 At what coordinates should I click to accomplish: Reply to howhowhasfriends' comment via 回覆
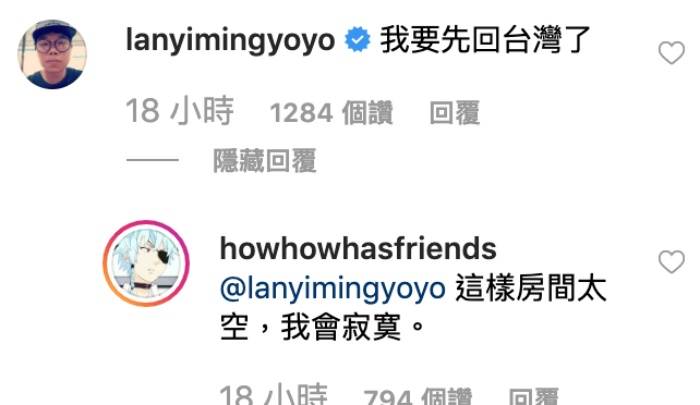(533, 397)
